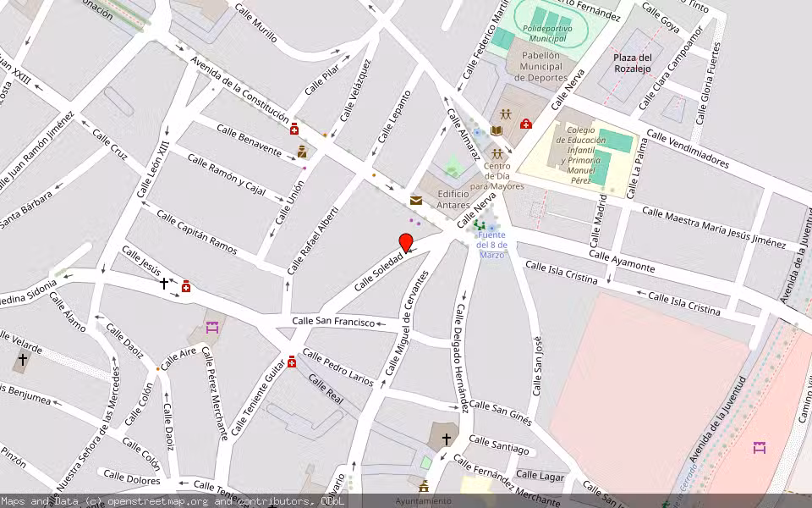Click the Centro de Día para Mayores label
This screenshot has height=508, width=812.
pyautogui.click(x=497, y=176)
